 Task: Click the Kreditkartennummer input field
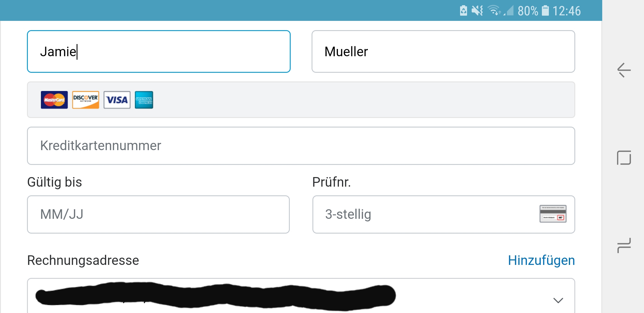[301, 146]
